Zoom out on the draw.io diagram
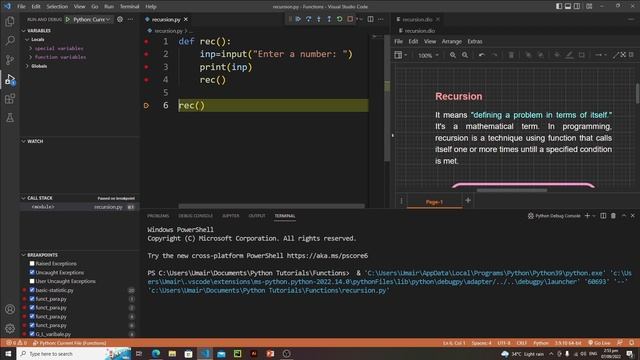Screen dimensions: 640x360 (x=465, y=55)
